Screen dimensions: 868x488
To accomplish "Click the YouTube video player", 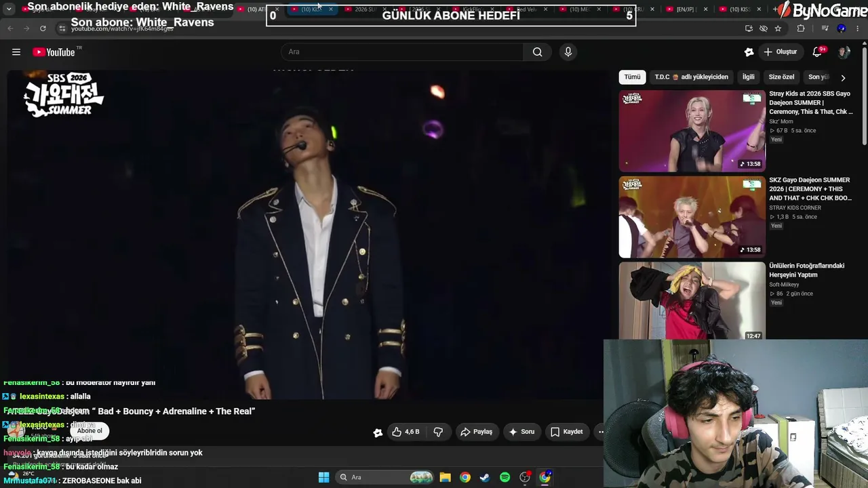I will [x=309, y=235].
